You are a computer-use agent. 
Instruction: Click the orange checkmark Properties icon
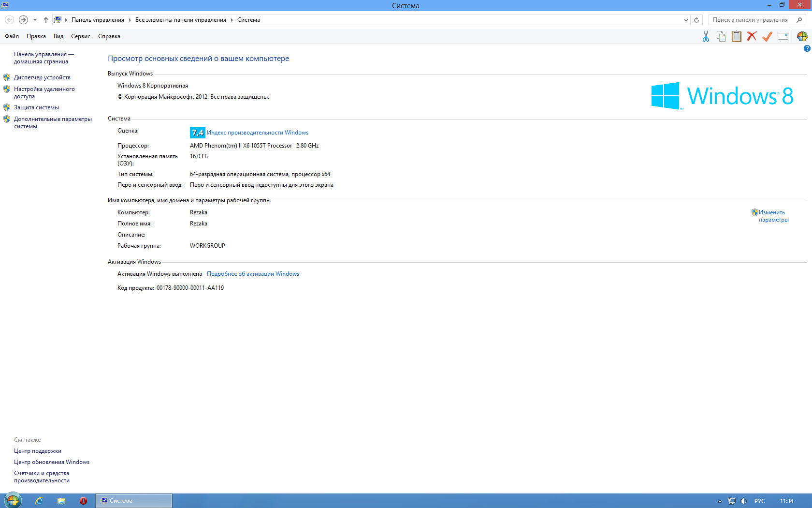point(767,37)
